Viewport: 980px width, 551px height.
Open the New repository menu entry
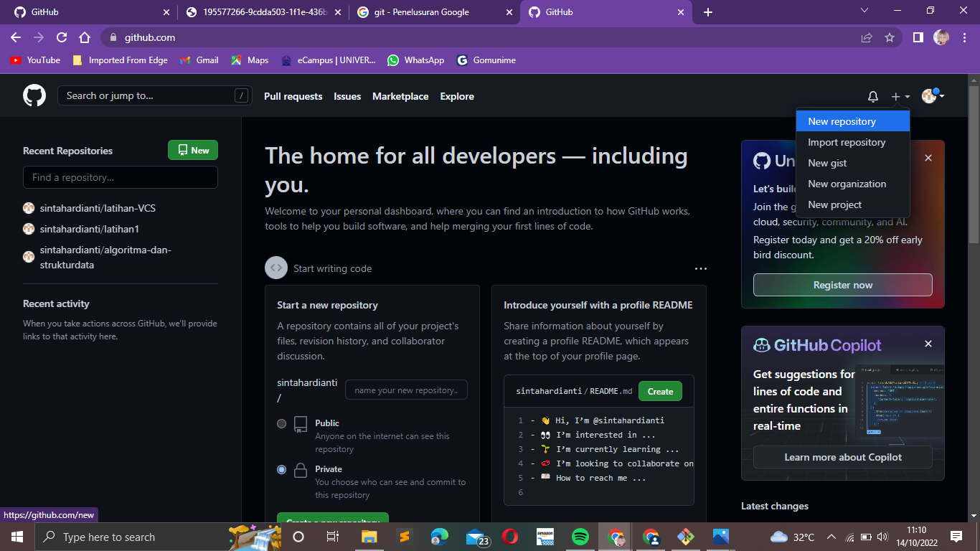click(842, 121)
